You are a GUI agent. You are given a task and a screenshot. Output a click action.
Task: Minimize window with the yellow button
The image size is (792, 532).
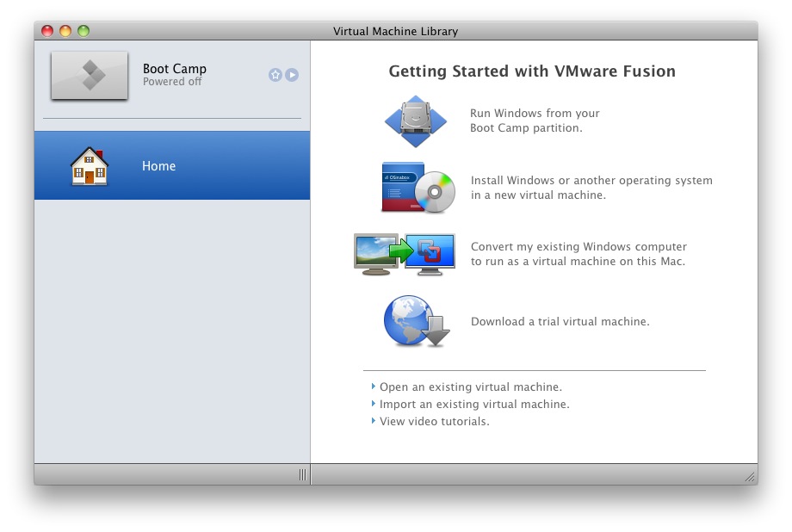tap(65, 31)
